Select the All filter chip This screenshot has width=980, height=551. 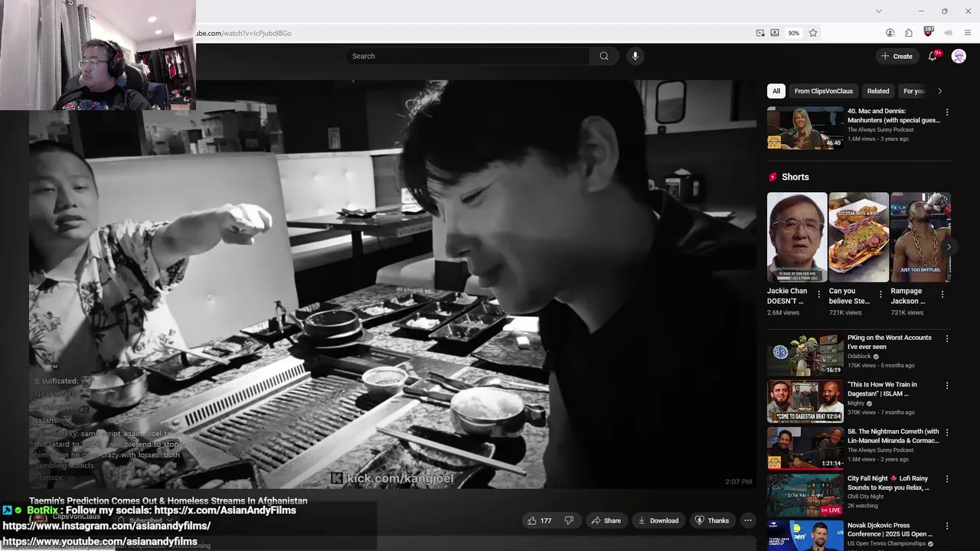point(776,91)
